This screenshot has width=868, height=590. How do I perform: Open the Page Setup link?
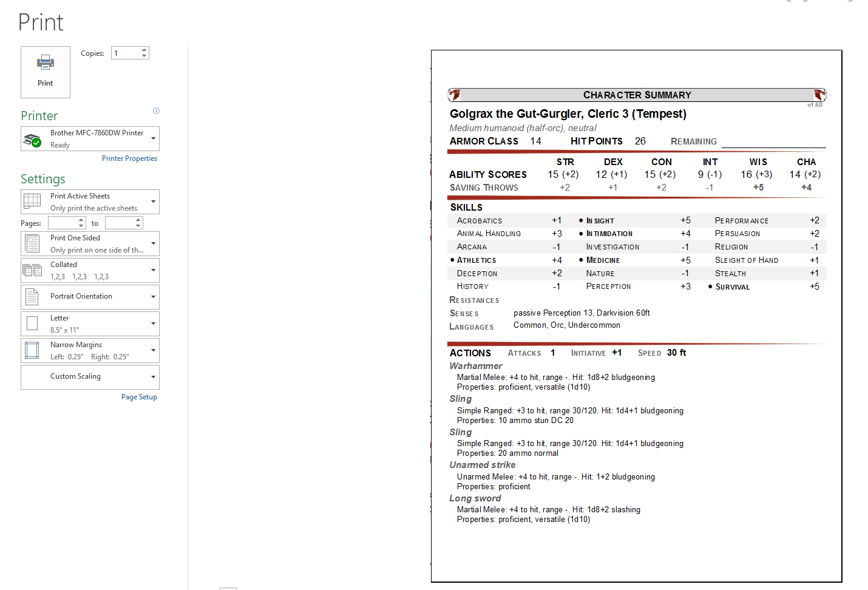pyautogui.click(x=139, y=397)
